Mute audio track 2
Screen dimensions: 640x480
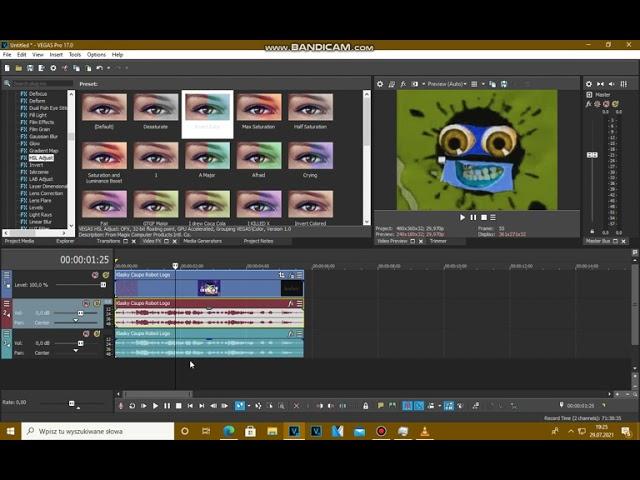pyautogui.click(x=85, y=303)
